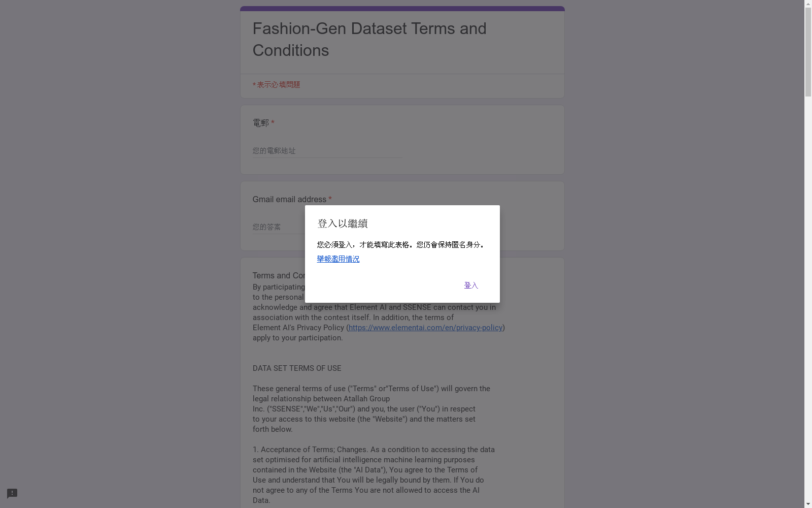Click the vertical scrollbar thumb
Screen dimensions: 812x508
[808, 52]
